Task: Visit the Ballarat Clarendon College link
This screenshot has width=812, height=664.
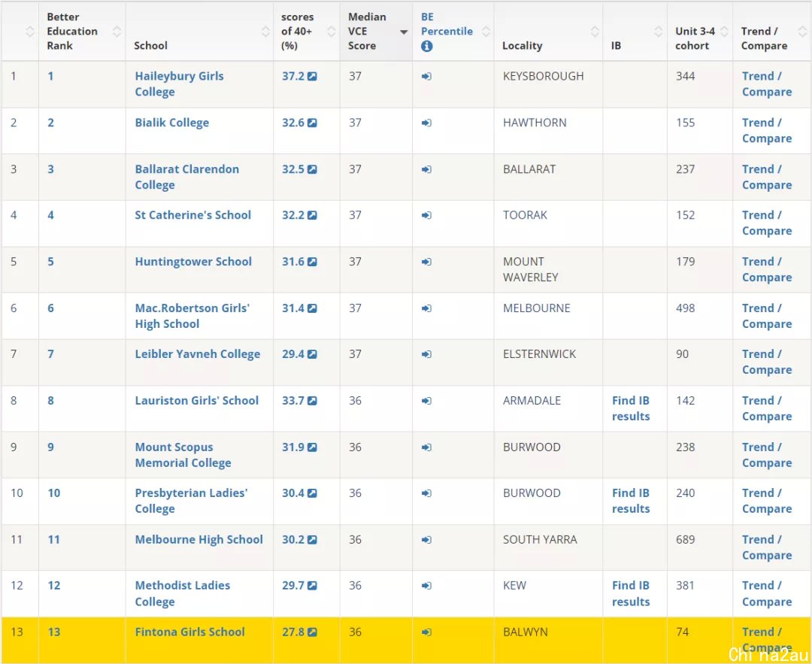Action: 187,177
